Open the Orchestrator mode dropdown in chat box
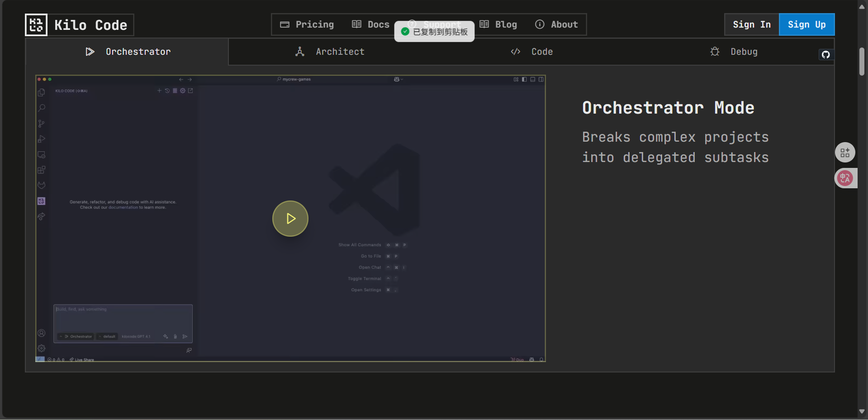The image size is (868, 420). click(76, 336)
